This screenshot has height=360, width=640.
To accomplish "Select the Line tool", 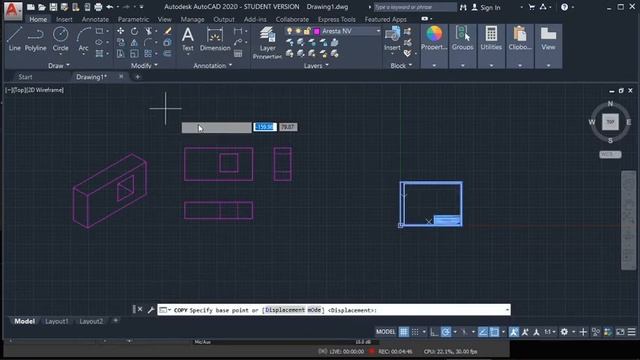I will [x=14, y=39].
